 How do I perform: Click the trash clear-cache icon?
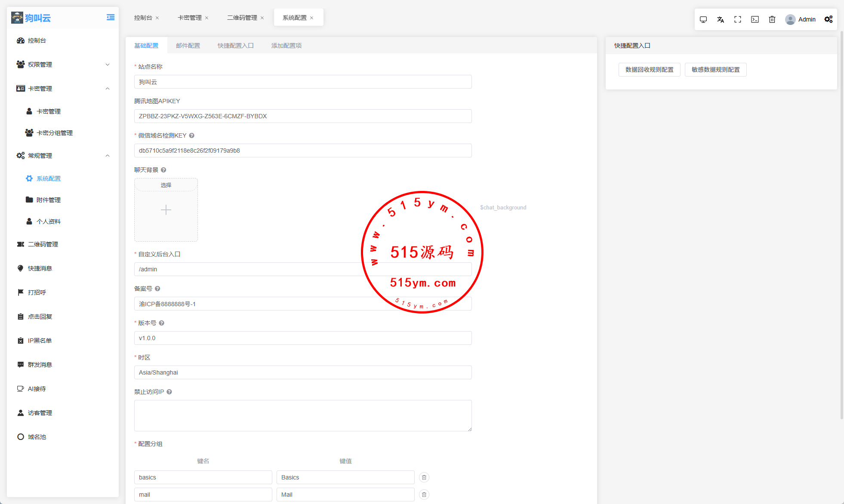point(772,19)
